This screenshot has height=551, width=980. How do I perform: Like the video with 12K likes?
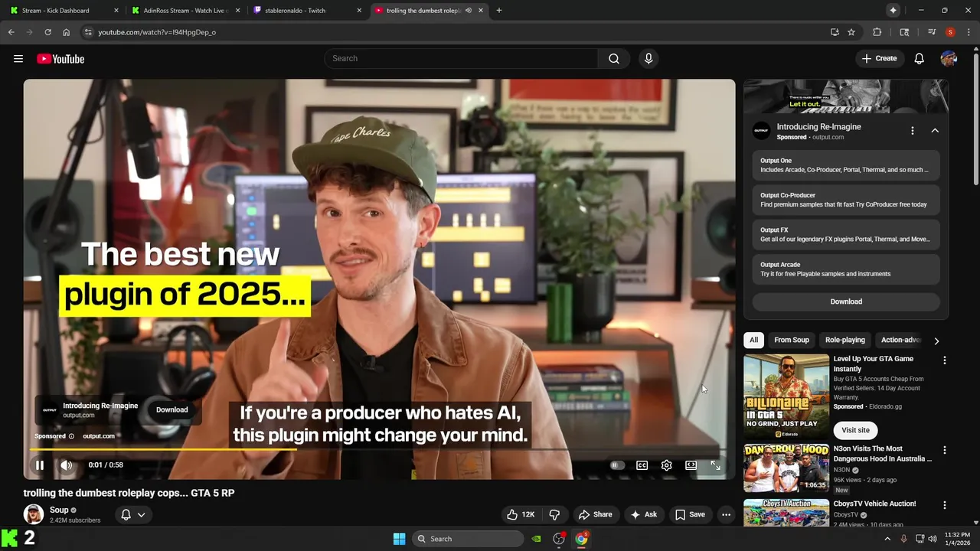521,515
